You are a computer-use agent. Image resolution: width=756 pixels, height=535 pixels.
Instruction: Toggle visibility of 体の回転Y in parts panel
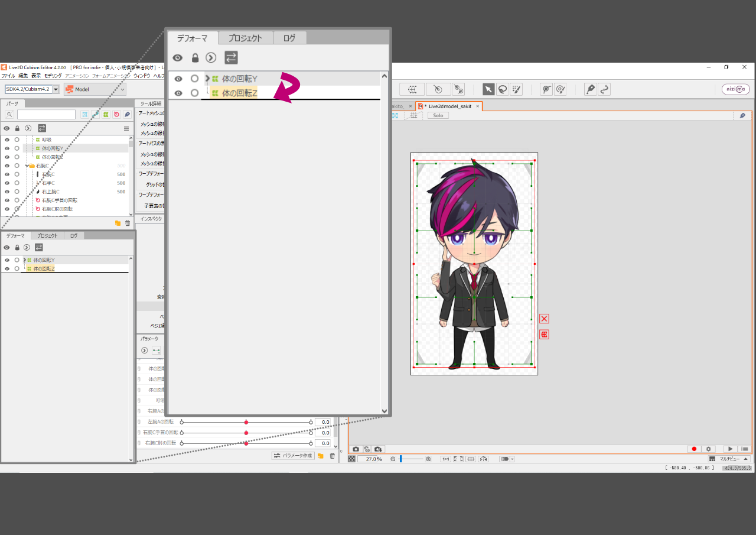click(x=7, y=148)
